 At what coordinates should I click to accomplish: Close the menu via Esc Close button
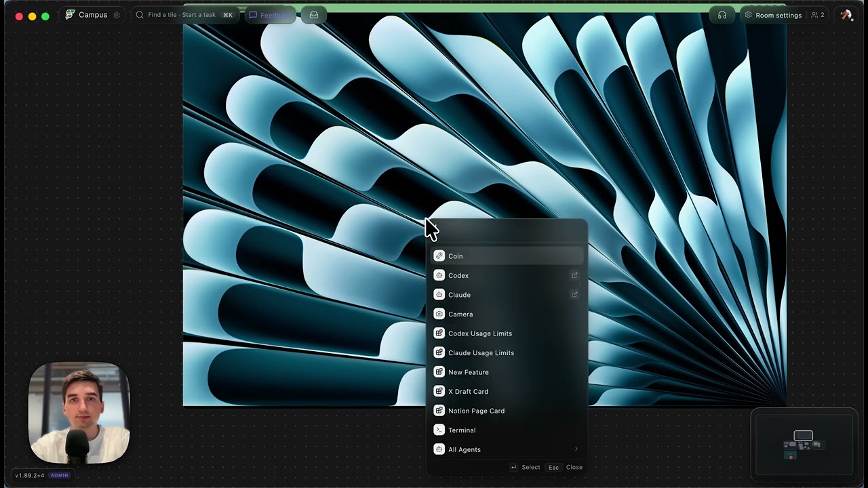(x=565, y=467)
